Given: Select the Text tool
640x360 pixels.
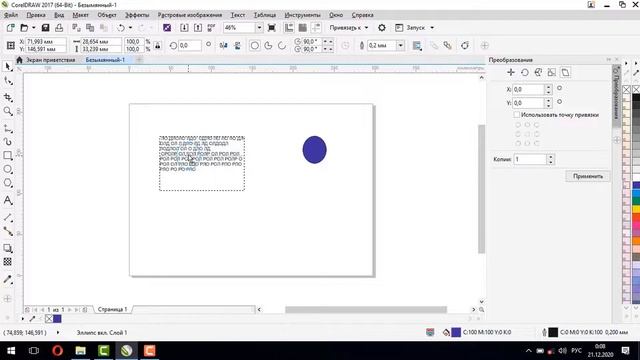Looking at the screenshot, I should point(8,200).
